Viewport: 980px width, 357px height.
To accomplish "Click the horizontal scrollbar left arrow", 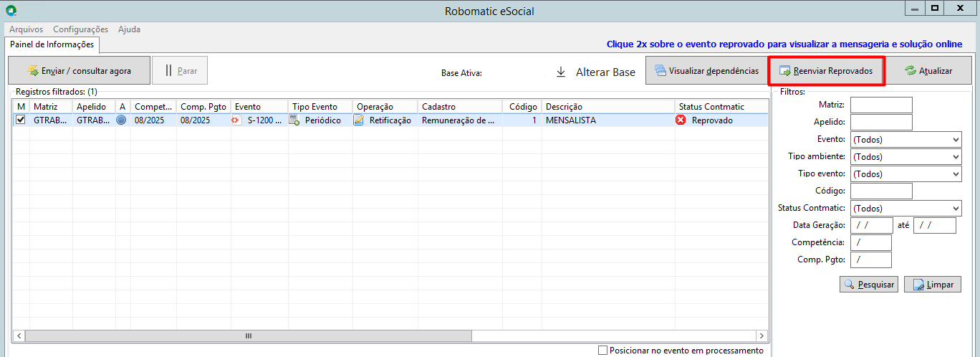I will (19, 335).
